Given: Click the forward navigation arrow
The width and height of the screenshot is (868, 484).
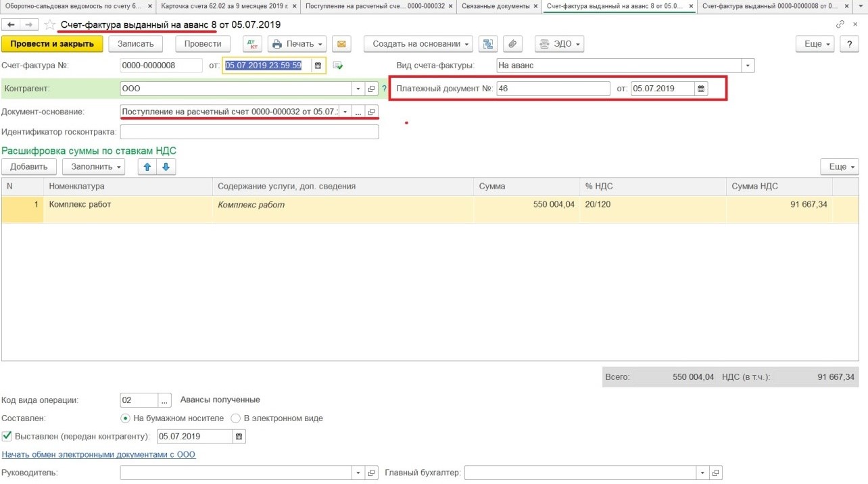Looking at the screenshot, I should [x=28, y=24].
